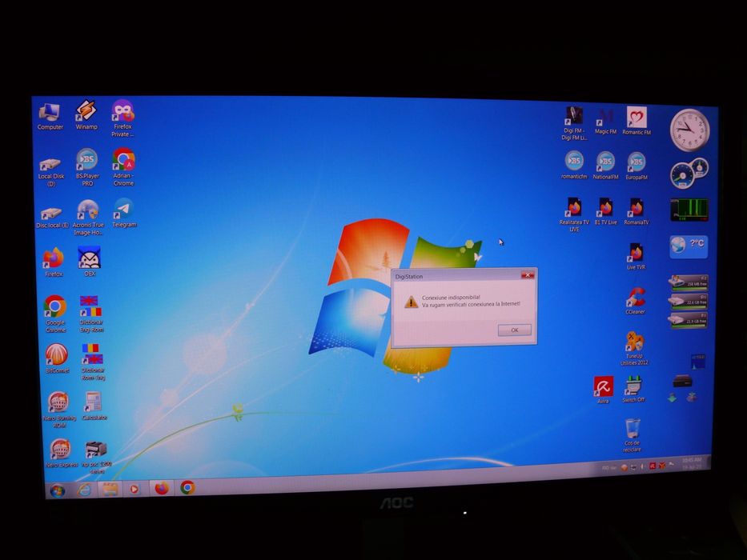Switch to Chrome on the taskbar

coord(187,487)
